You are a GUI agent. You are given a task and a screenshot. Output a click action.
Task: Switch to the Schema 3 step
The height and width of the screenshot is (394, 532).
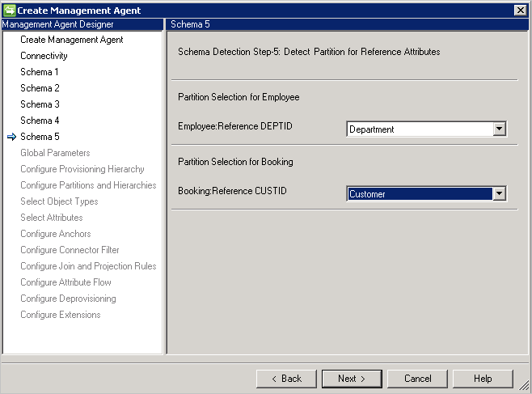[x=40, y=104]
